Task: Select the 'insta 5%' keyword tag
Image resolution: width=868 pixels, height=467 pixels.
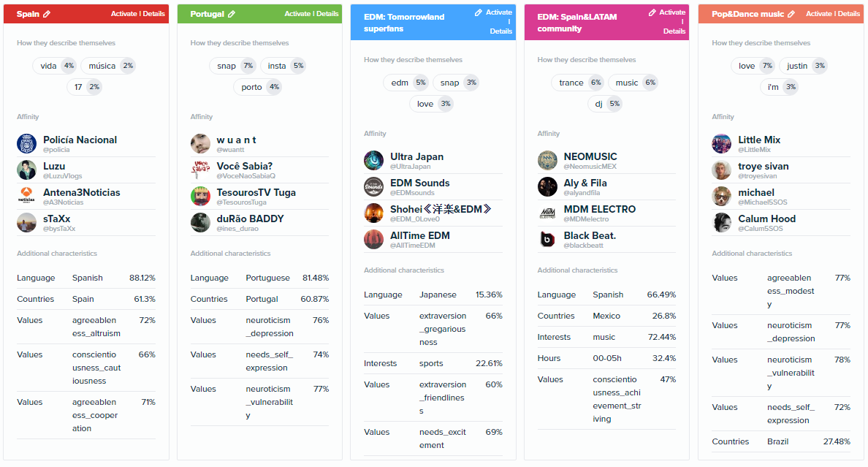Action: point(283,66)
